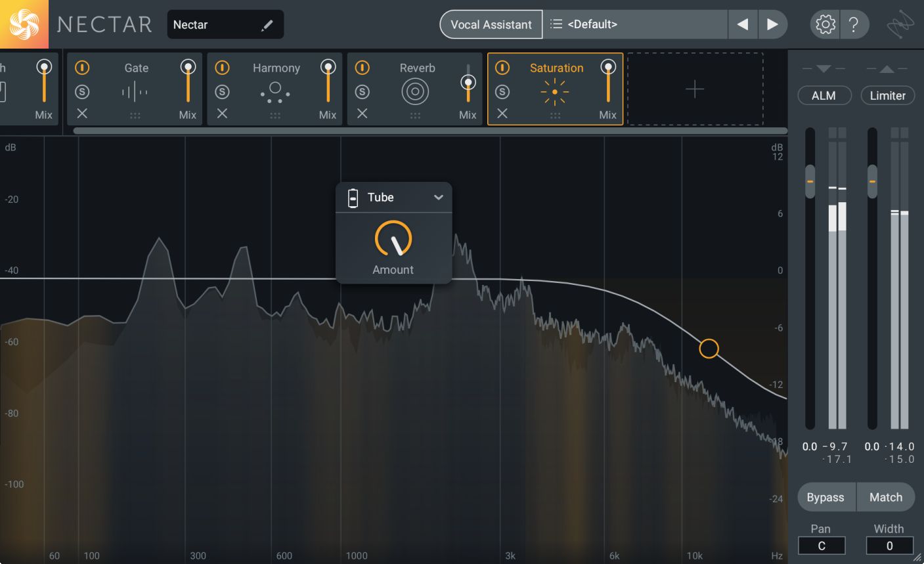Image resolution: width=924 pixels, height=564 pixels.
Task: Click the Nectar preset name field
Action: point(225,24)
